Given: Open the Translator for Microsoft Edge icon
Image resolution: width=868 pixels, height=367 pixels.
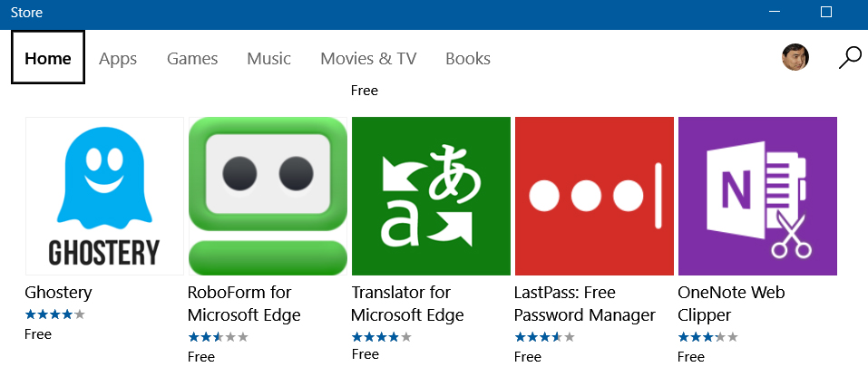Looking at the screenshot, I should click(431, 196).
